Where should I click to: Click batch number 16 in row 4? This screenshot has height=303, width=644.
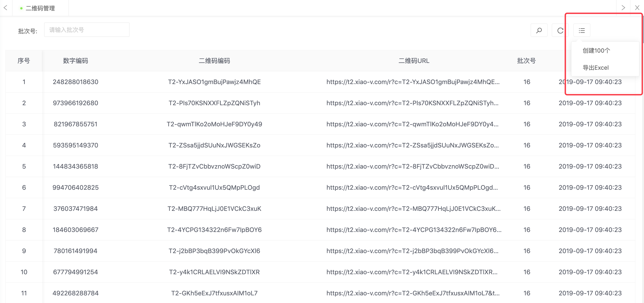(x=527, y=145)
